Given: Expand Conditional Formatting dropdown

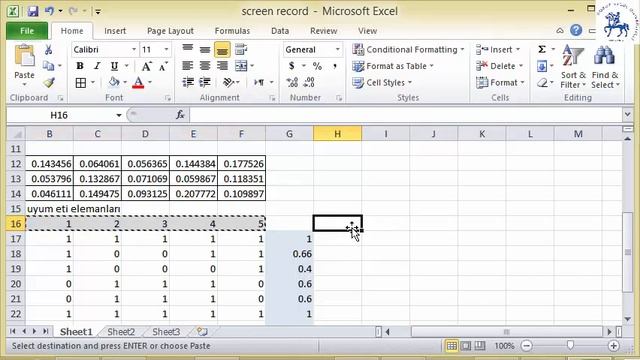Looking at the screenshot, I should click(462, 50).
